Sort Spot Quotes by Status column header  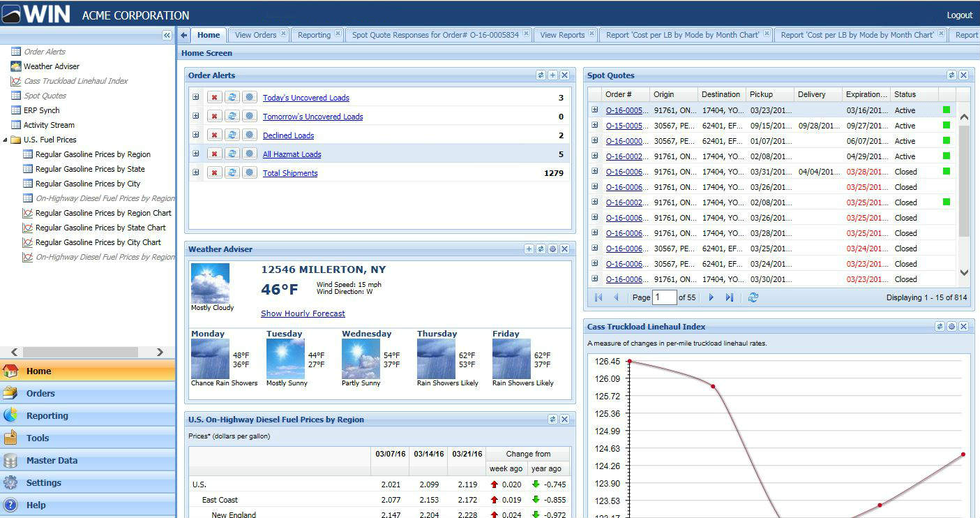tap(914, 94)
